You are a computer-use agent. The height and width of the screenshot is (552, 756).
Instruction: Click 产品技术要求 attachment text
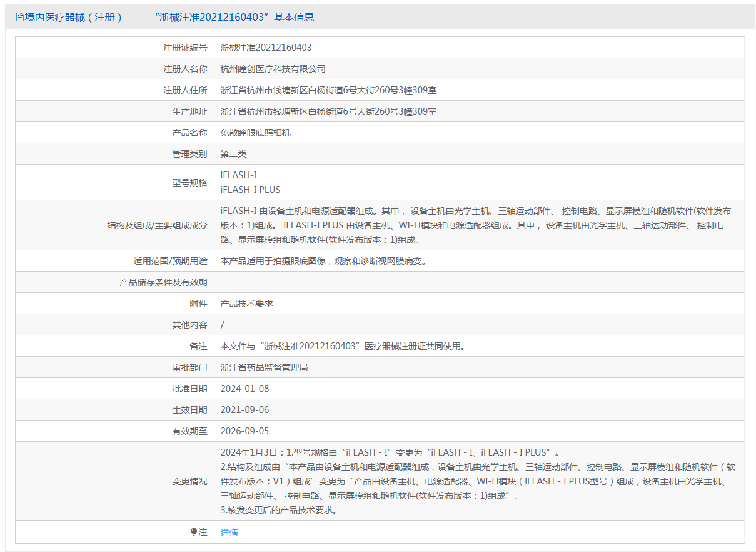coord(246,304)
